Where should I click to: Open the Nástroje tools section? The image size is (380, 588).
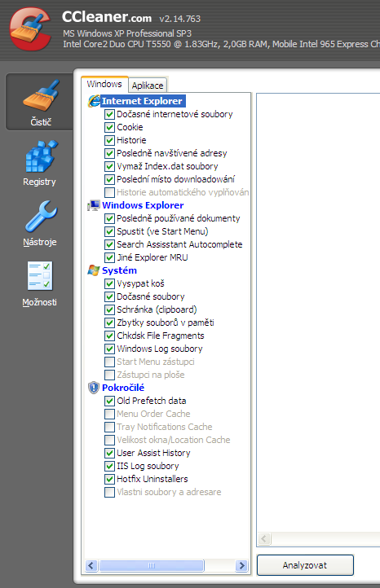pos(39,223)
